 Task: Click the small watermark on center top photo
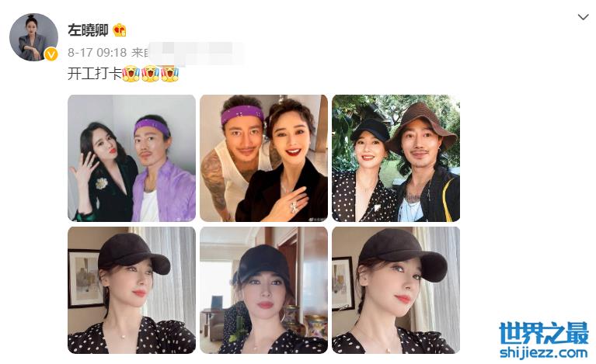pyautogui.click(x=317, y=220)
